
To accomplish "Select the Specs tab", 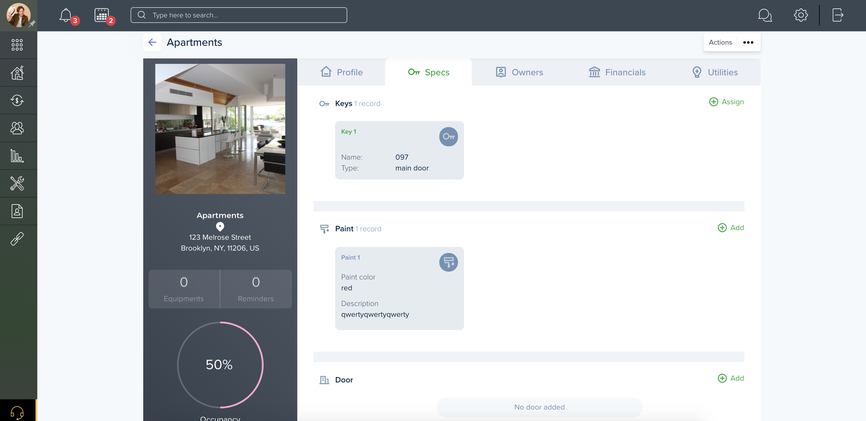I will (x=429, y=72).
